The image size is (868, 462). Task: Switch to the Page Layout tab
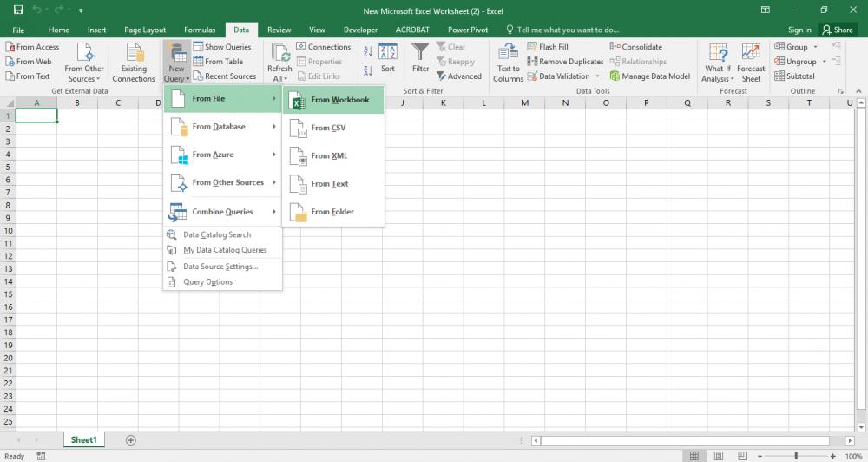145,30
